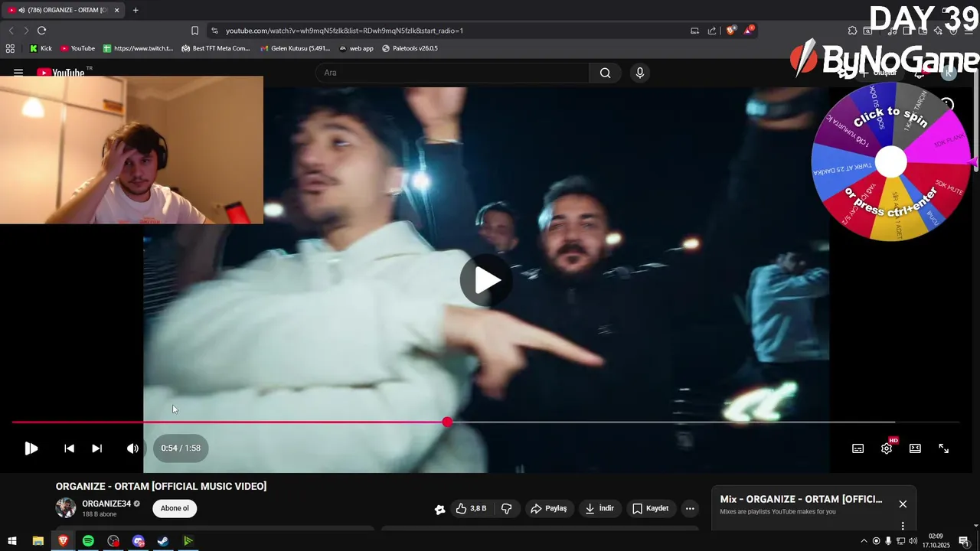Image resolution: width=980 pixels, height=551 pixels.
Task: Click the video title ORGANIZE - ORTAM
Action: tap(161, 486)
